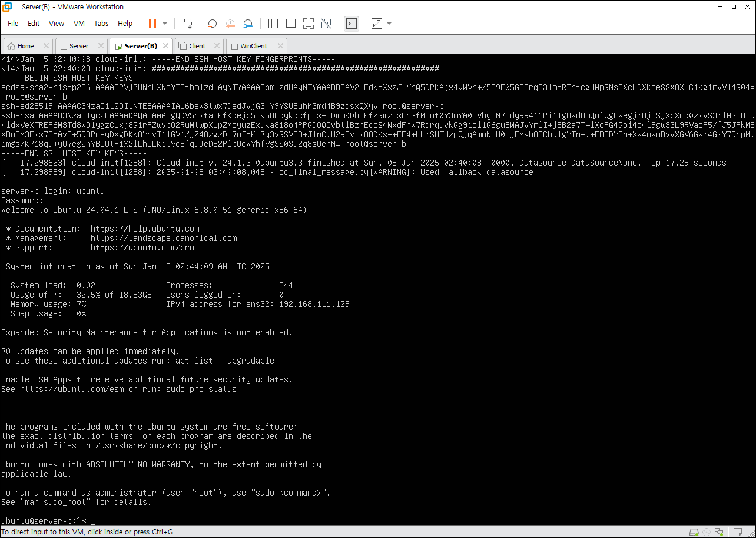
Task: Open the stretch guest dropdown arrow
Action: click(389, 24)
